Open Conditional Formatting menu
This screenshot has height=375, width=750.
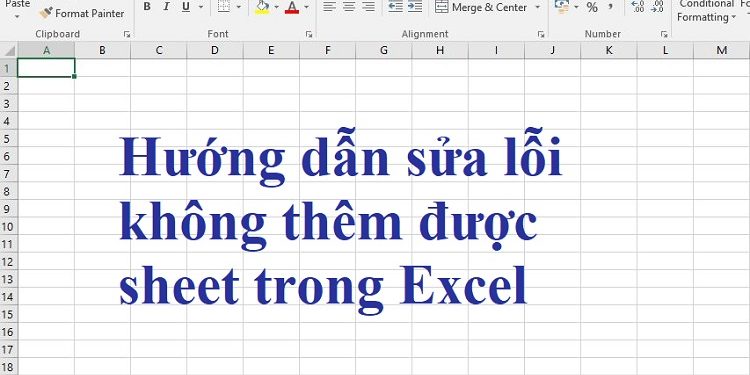[706, 11]
